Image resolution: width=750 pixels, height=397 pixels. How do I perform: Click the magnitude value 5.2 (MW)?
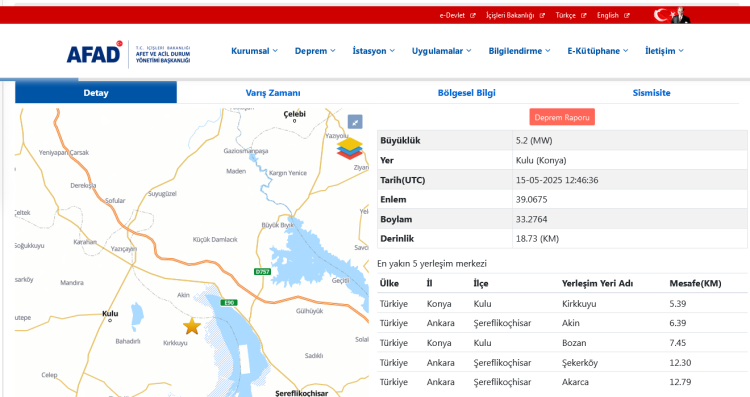(x=534, y=141)
